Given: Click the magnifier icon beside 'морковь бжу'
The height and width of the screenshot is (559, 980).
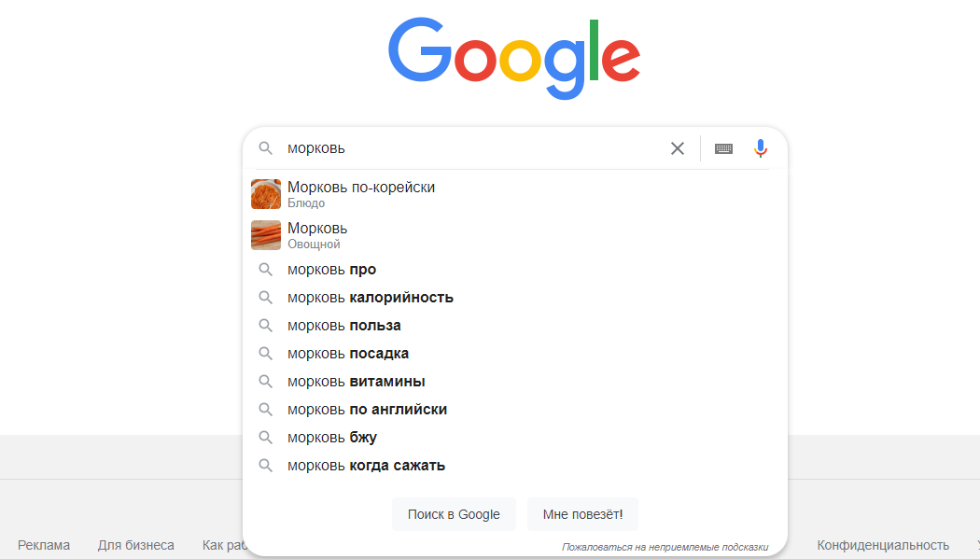Looking at the screenshot, I should coord(266,437).
